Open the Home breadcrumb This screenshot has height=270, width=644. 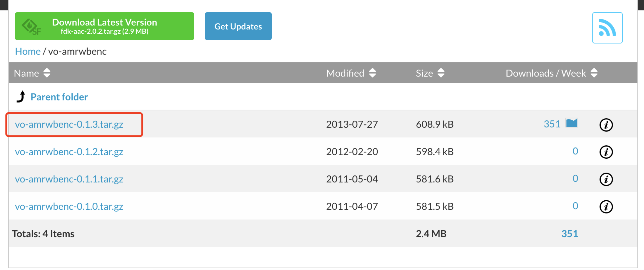click(28, 51)
